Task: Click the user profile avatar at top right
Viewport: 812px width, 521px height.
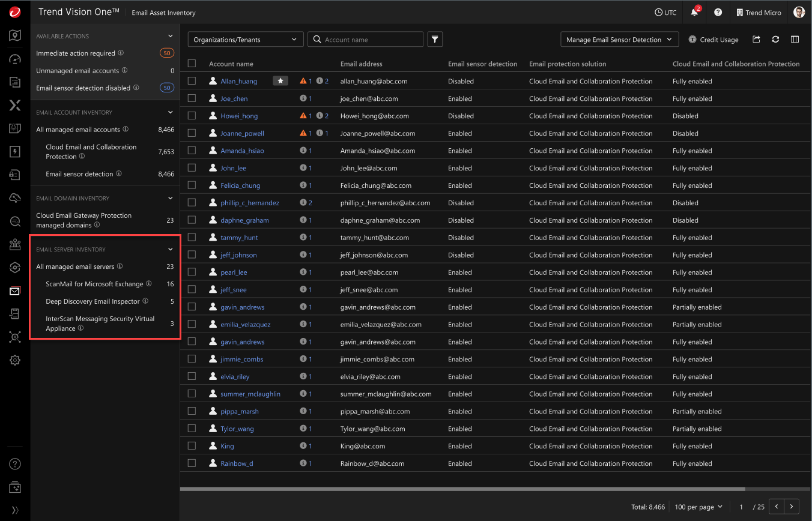Action: pyautogui.click(x=798, y=12)
